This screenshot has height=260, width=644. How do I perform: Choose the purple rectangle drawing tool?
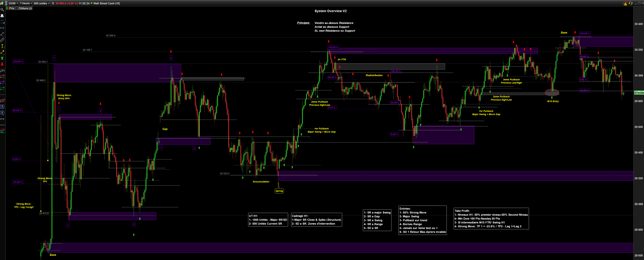(x=2, y=83)
